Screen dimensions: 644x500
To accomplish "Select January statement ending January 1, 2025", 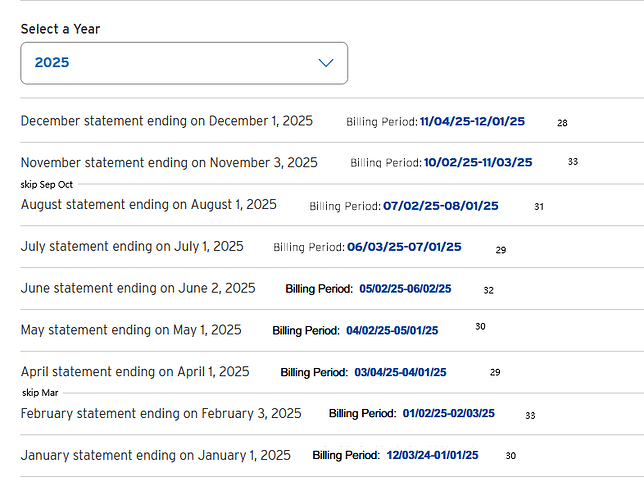I will coord(155,455).
